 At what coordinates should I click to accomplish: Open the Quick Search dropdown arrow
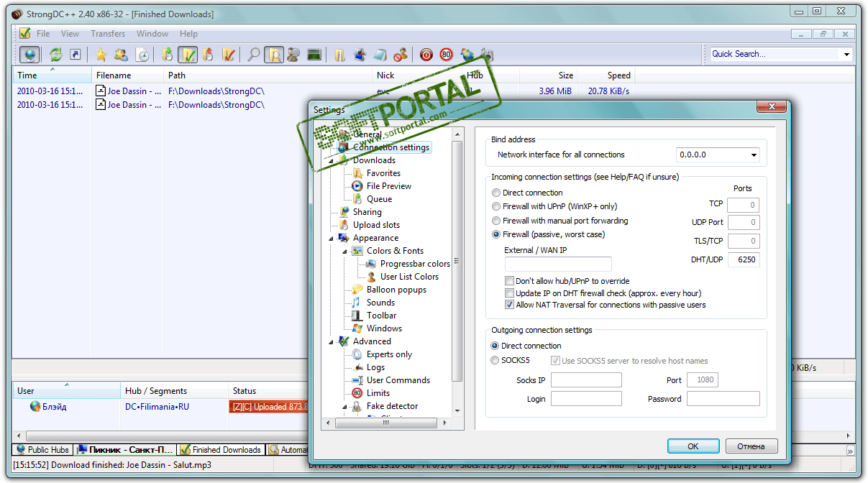pyautogui.click(x=846, y=54)
